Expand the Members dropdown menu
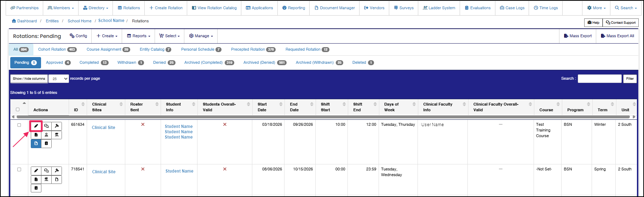644x197 pixels. 61,8
